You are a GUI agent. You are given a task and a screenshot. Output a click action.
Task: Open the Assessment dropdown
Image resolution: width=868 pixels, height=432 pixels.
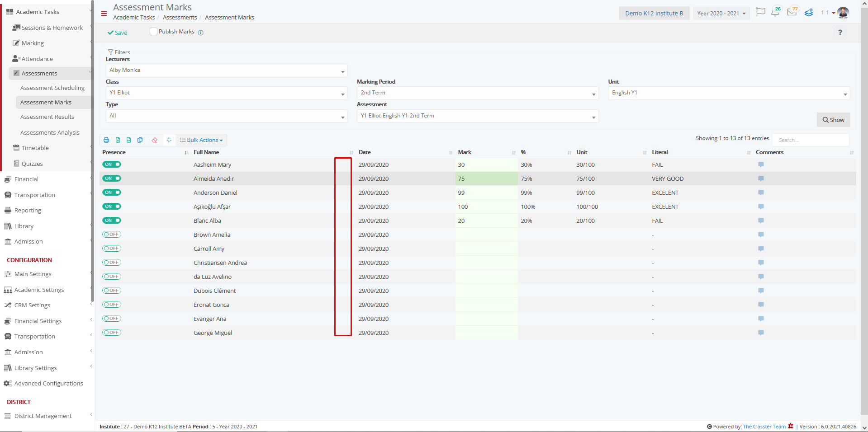(x=478, y=116)
